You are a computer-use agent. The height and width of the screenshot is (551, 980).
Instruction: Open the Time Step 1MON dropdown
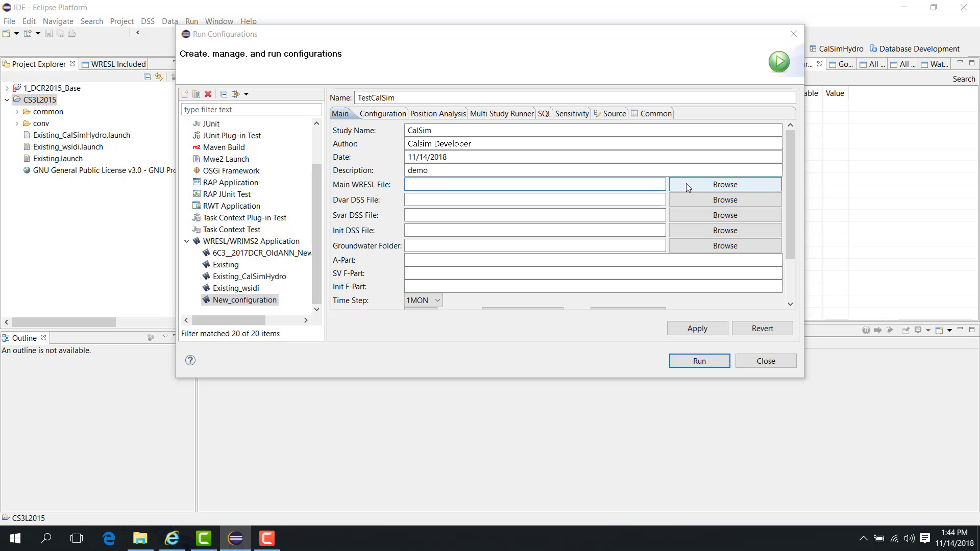point(423,300)
